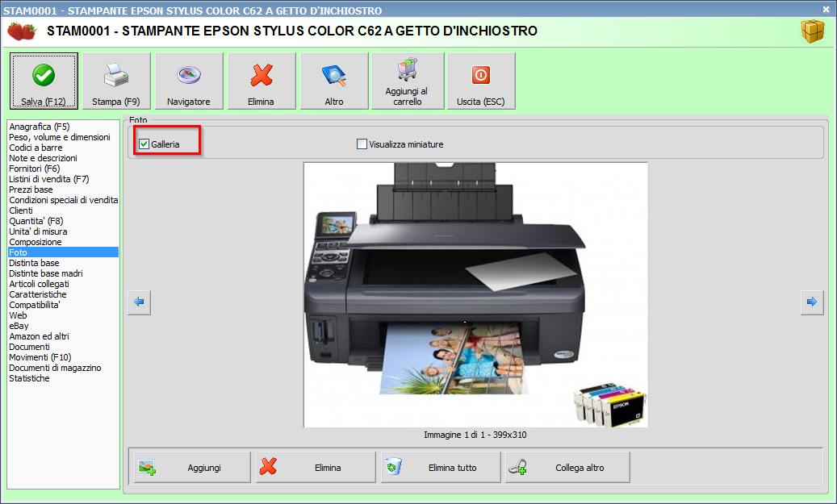
Task: Click Elimina tutto recycle bin button
Action: (x=441, y=468)
